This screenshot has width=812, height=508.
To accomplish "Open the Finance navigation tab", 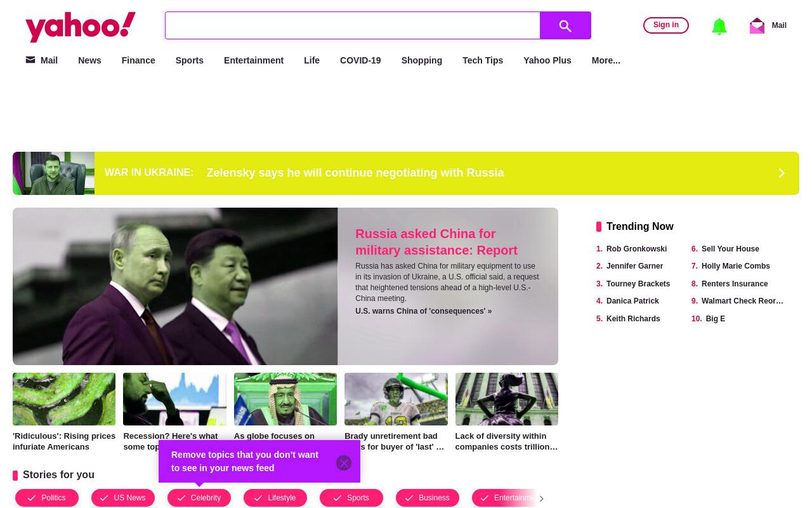I will pos(138,60).
